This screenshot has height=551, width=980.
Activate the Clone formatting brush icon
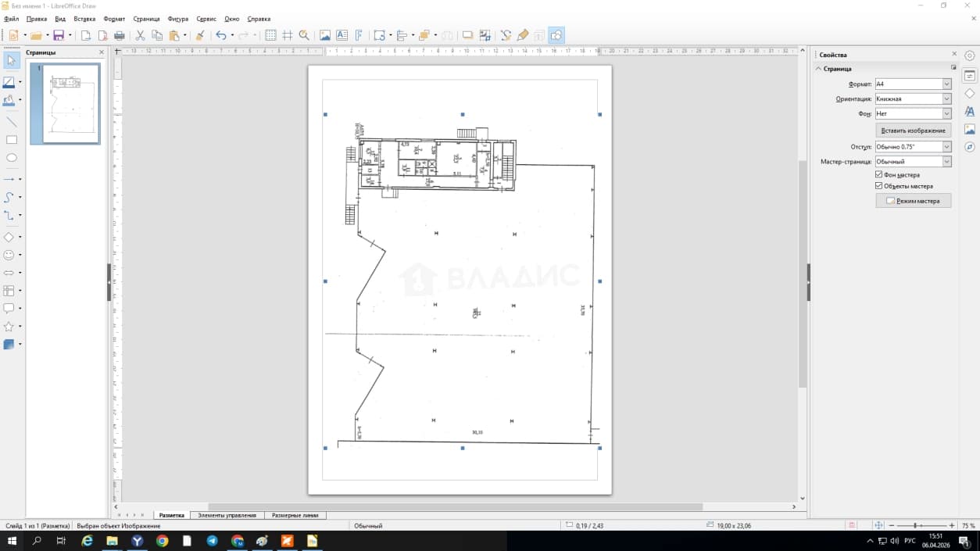(199, 35)
